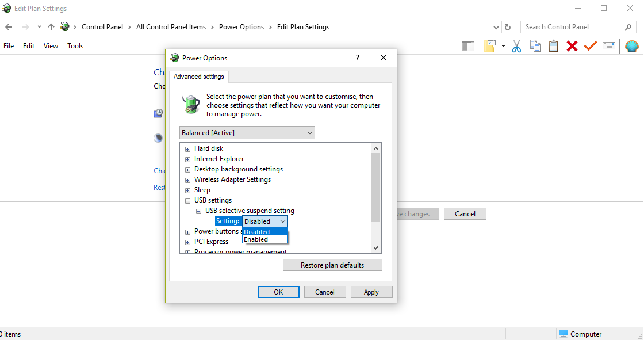Open the Balanced [Active] power plan dropdown

[247, 133]
